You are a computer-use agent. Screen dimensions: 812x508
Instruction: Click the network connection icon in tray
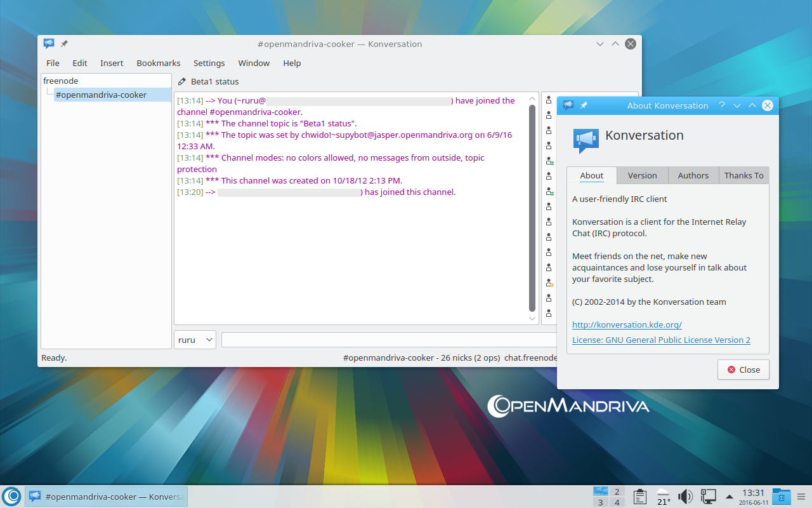coord(708,497)
